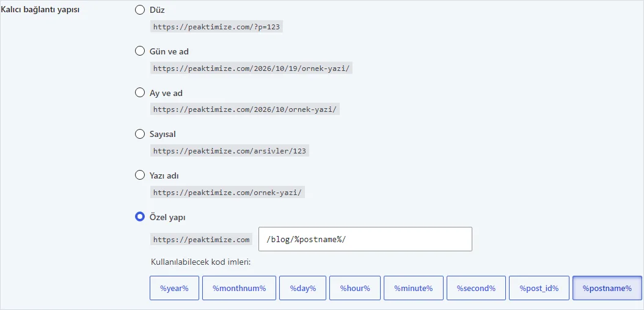Click the peaktimize.com/ornek-yazi/ example URL
This screenshot has width=644, height=310.
[227, 193]
